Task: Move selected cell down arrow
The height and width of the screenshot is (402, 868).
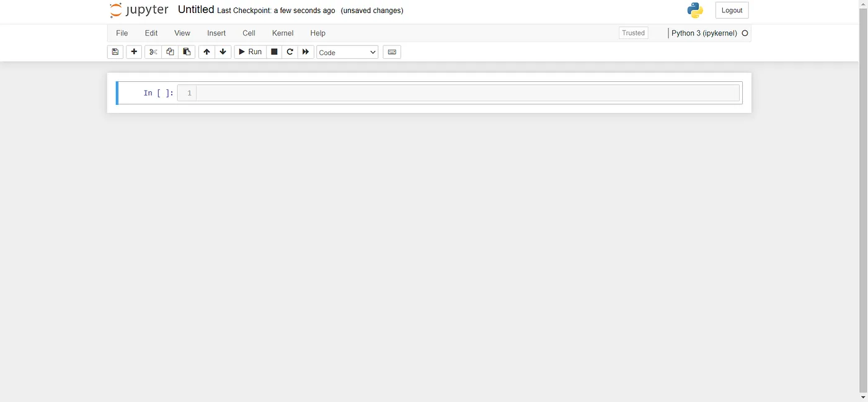Action: [x=223, y=52]
